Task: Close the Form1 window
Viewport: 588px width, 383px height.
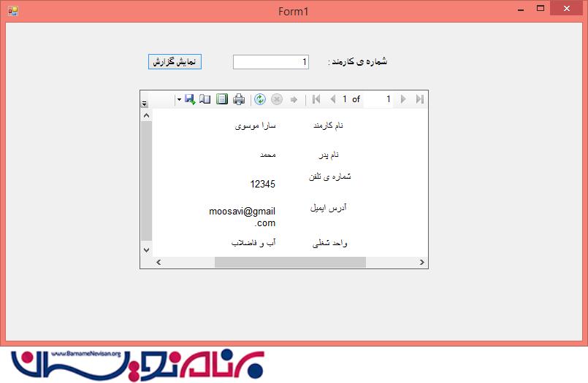Action: [567, 8]
